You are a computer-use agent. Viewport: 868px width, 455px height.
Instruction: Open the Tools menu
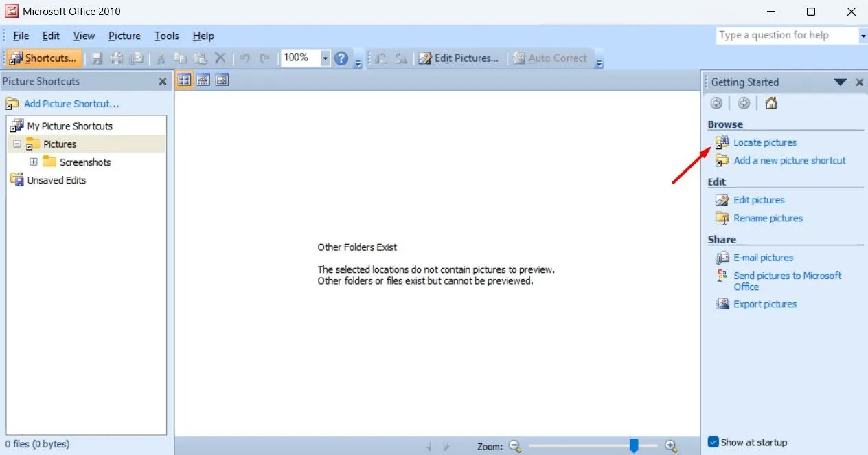[x=166, y=36]
